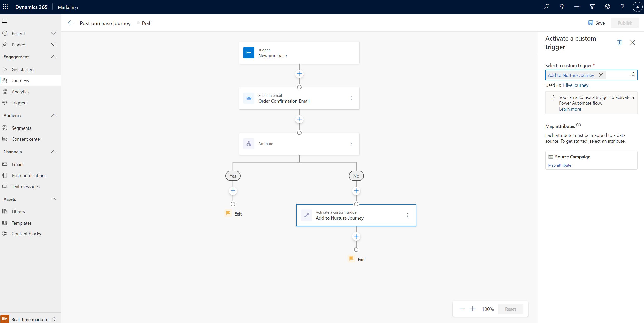Click the Map attribute link for Source Campaign
The width and height of the screenshot is (644, 323).
(560, 165)
